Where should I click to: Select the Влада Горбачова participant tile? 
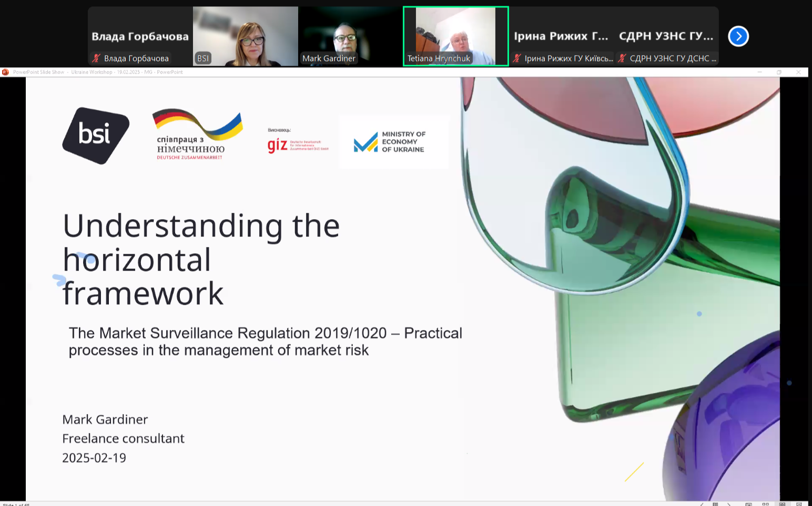point(140,36)
